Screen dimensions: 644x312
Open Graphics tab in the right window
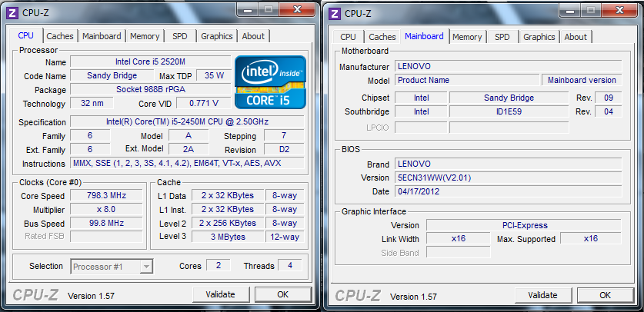[539, 37]
